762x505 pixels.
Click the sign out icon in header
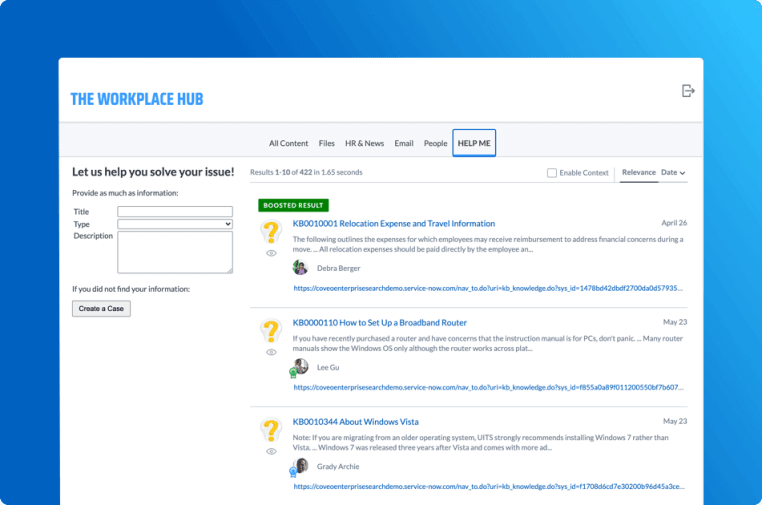[x=687, y=91]
